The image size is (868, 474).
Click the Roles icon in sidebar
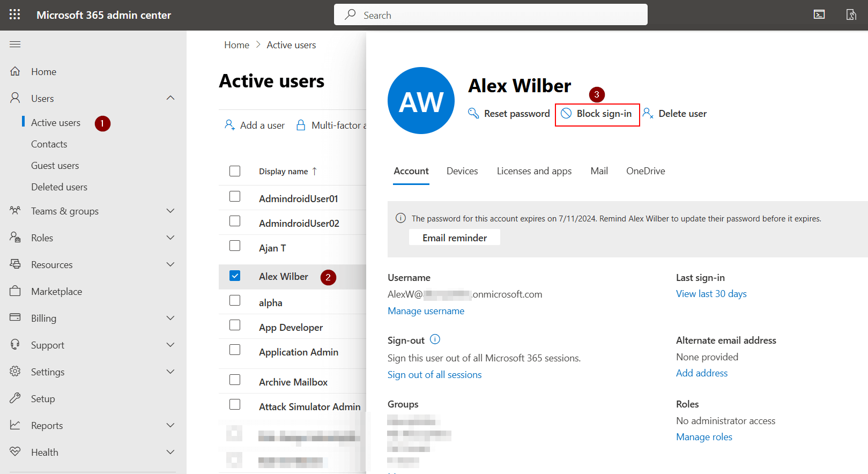tap(15, 237)
